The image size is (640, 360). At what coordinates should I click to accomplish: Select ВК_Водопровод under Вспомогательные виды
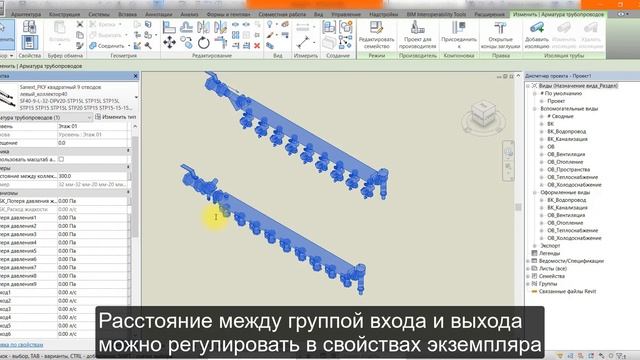(566, 131)
